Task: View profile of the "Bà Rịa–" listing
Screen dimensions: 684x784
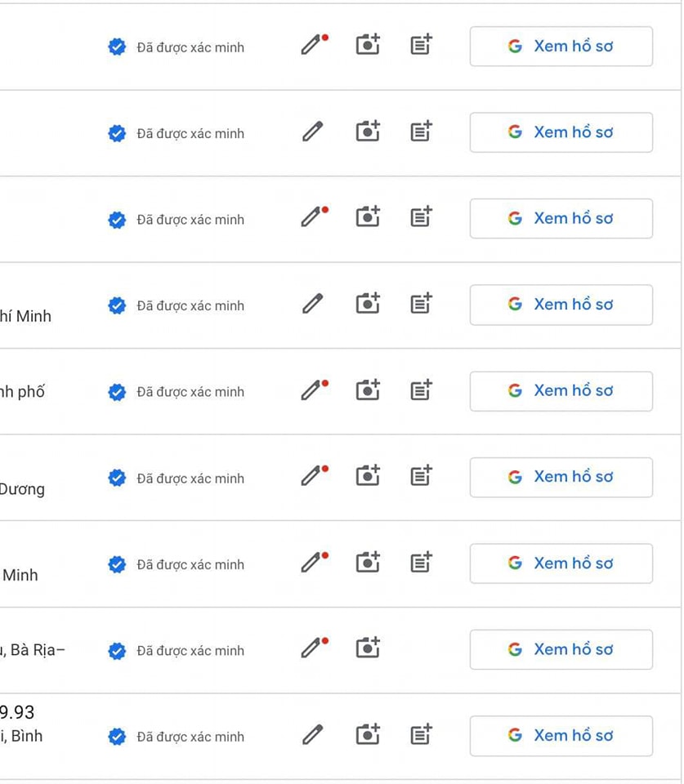Action: point(561,649)
